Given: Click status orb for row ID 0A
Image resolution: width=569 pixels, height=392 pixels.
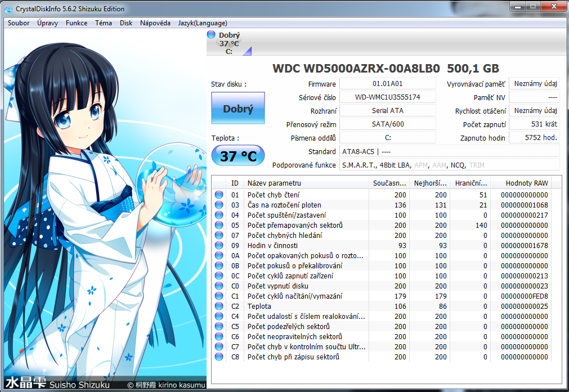Looking at the screenshot, I should click(x=219, y=256).
